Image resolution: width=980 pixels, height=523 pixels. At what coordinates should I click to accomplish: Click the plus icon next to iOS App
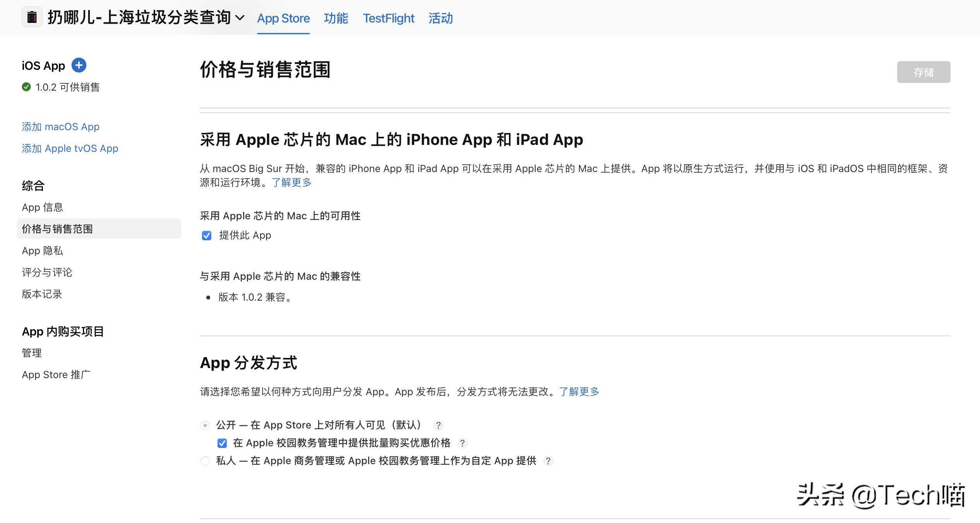79,65
